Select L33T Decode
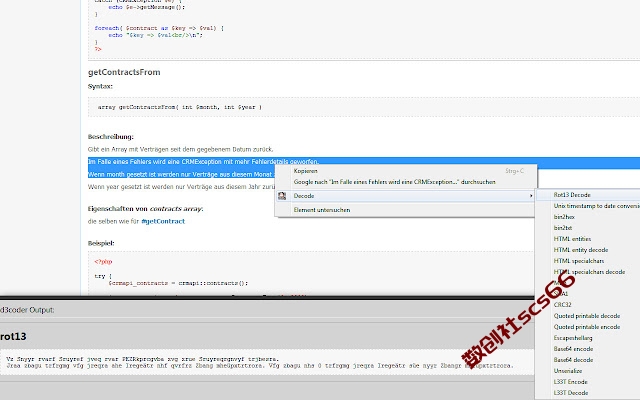Viewport: 640px width, 400px height. click(x=571, y=393)
